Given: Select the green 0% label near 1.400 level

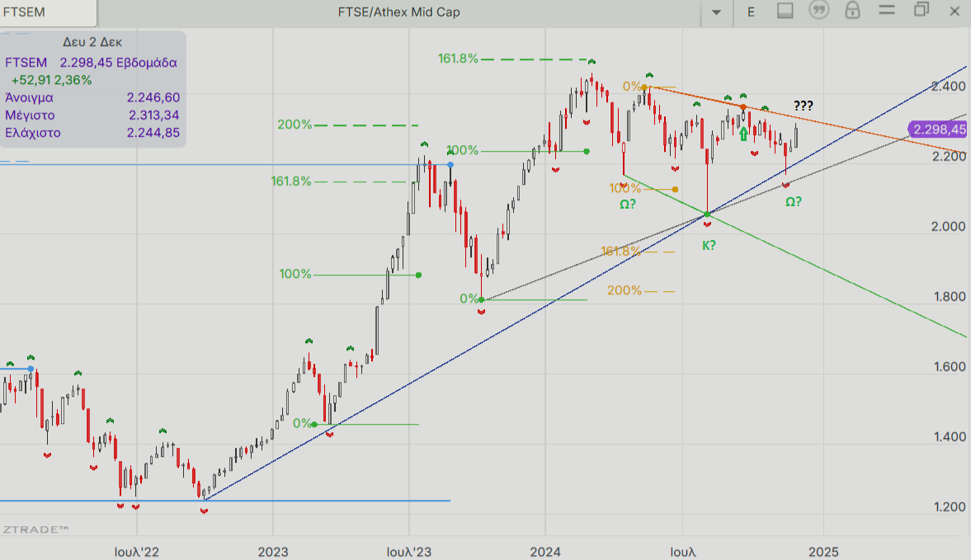Looking at the screenshot, I should point(302,423).
